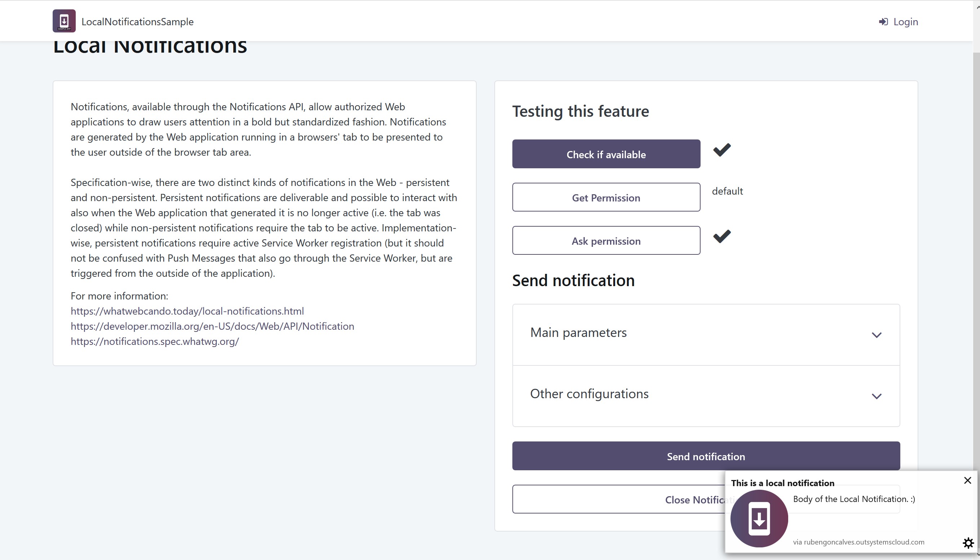Viewport: 980px width, 560px height.
Task: Open the Main parameters chevron dropdown
Action: [x=877, y=335]
